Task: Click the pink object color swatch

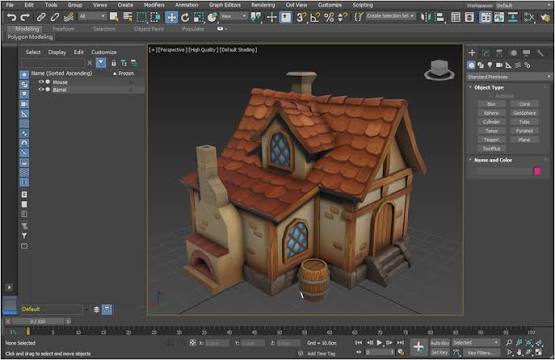Action: [x=537, y=171]
